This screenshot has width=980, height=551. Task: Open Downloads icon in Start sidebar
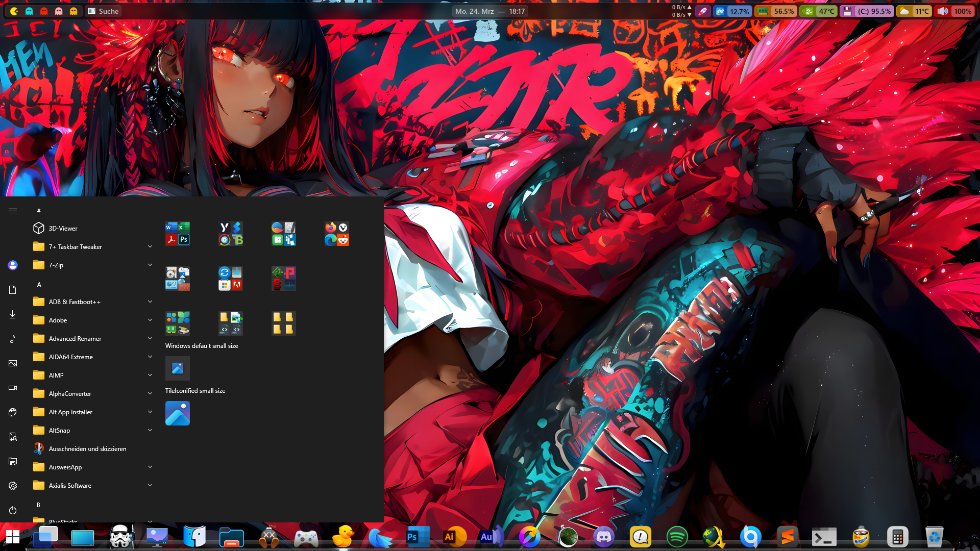tap(13, 314)
